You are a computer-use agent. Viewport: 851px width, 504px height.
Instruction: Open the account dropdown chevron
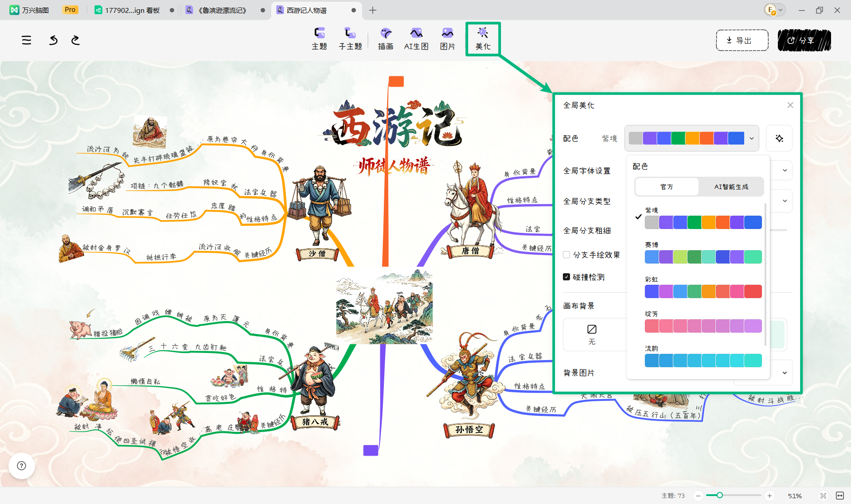point(781,10)
